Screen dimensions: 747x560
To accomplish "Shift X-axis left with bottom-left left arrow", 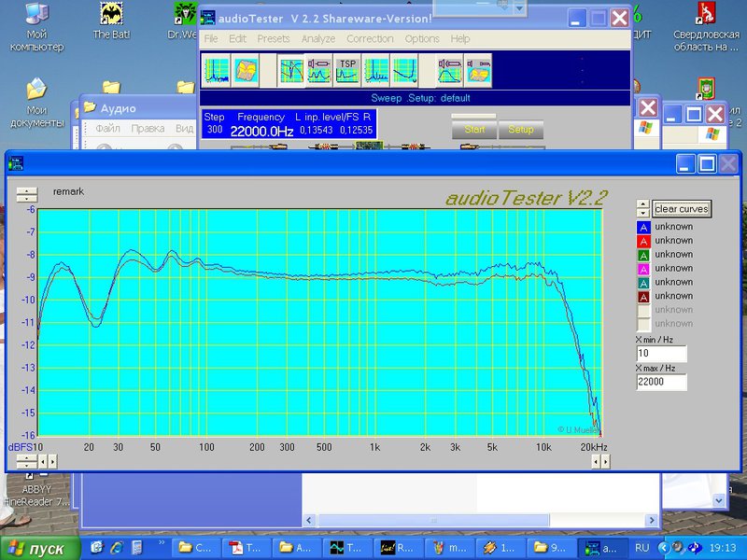I will pos(43,461).
